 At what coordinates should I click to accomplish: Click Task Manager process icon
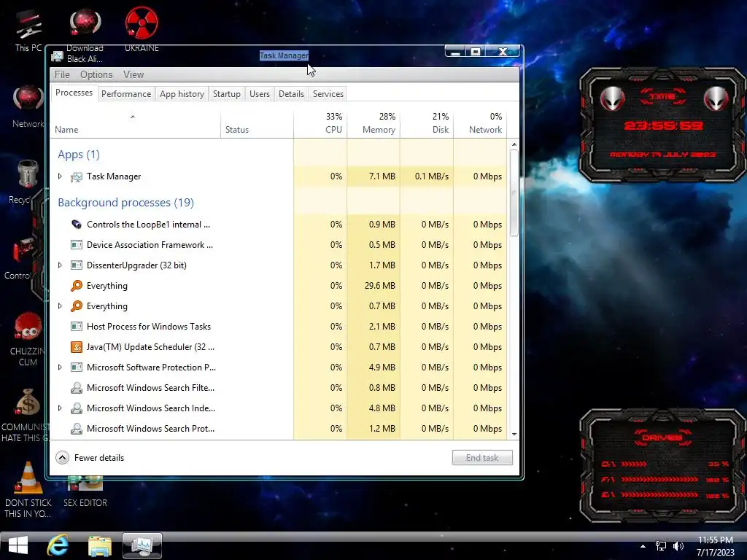coord(76,176)
